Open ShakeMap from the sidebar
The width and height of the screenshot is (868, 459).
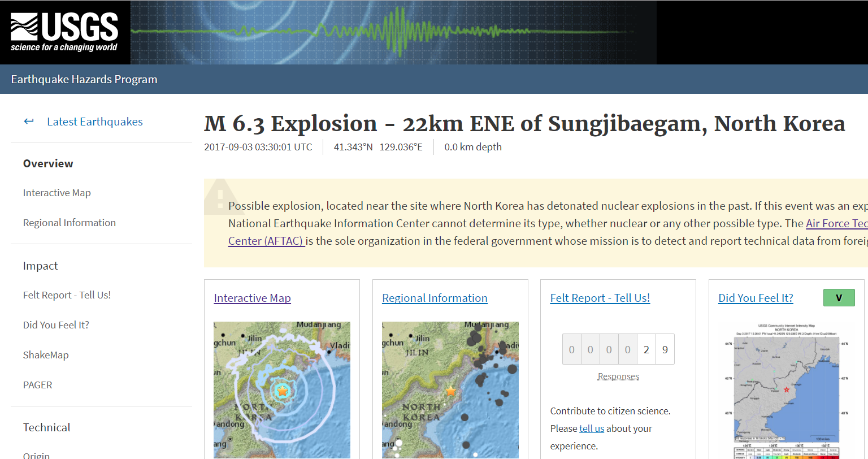[46, 355]
